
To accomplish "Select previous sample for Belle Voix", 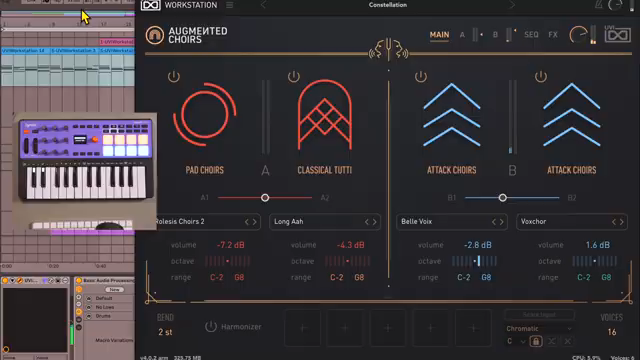I will [493, 222].
